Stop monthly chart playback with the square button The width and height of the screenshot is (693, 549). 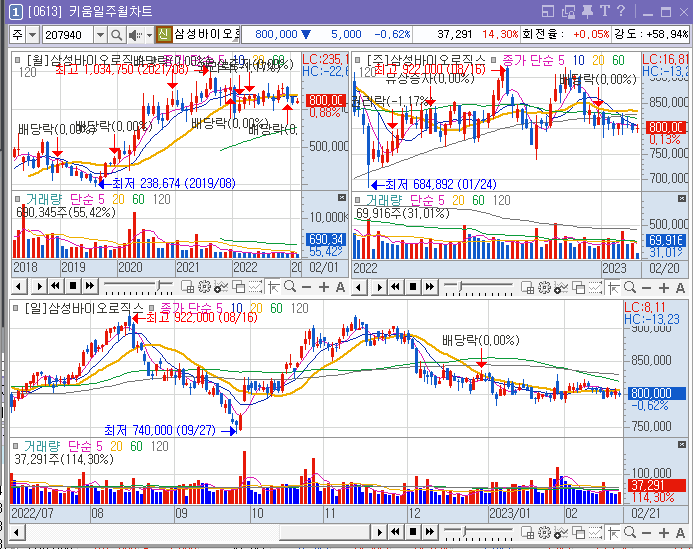pyautogui.click(x=73, y=286)
